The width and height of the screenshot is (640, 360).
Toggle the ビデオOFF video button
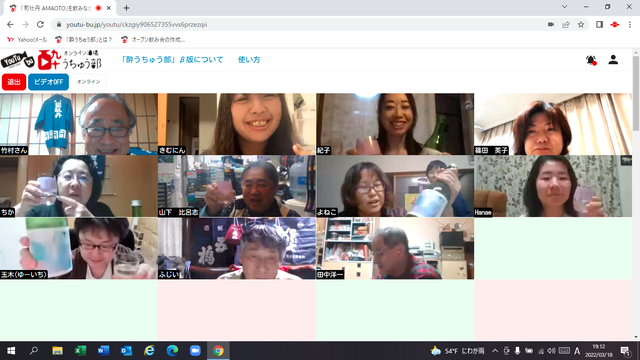point(49,82)
